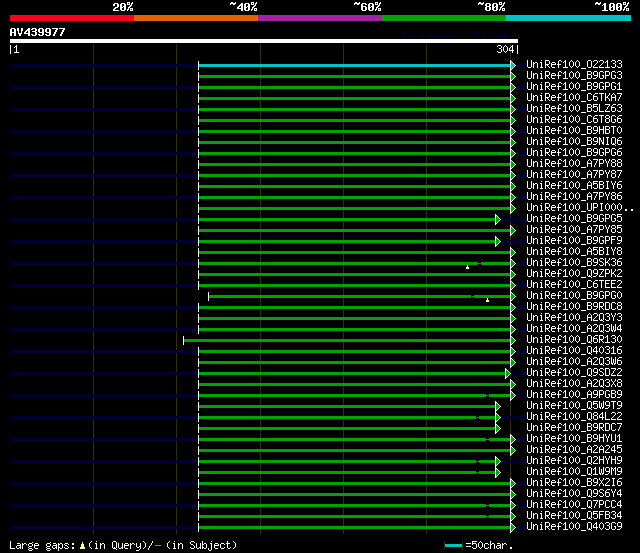Open the UniRef100_B9GPG1 entry
The height and width of the screenshot is (553, 640).
tap(574, 87)
